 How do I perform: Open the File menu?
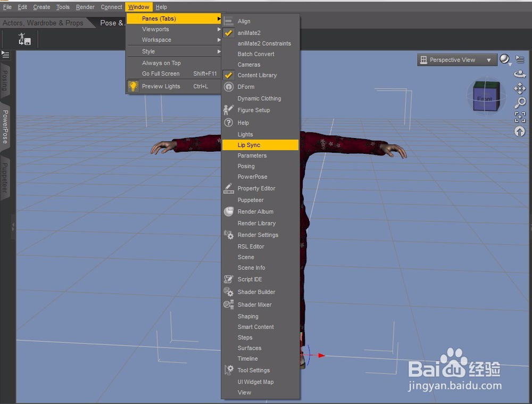point(7,7)
